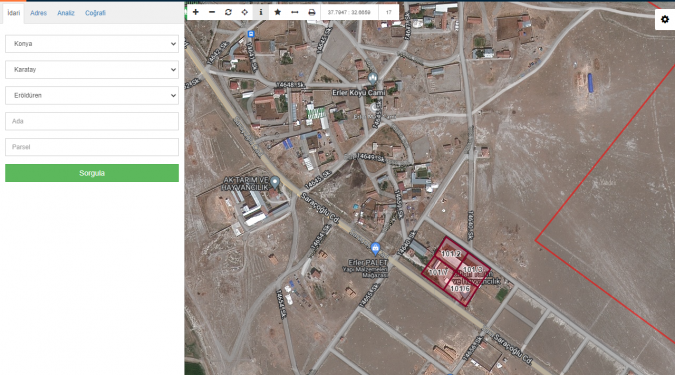The height and width of the screenshot is (375, 675).
Task: Click the Erler Köyü Cami map marker
Action: pyautogui.click(x=373, y=78)
